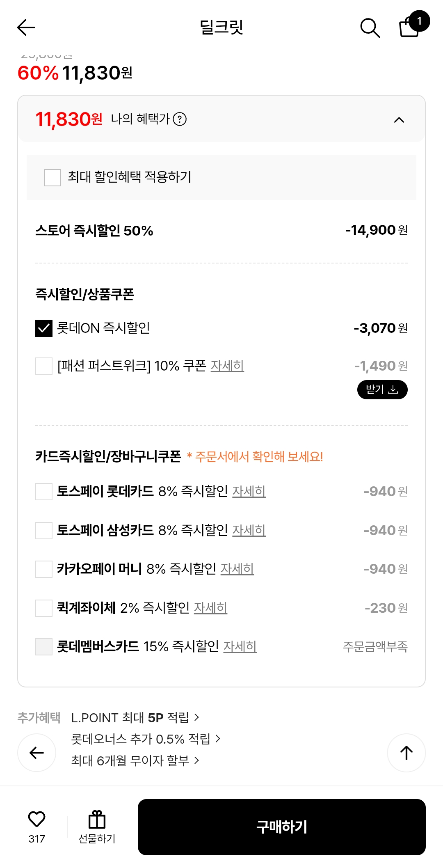443x868 pixels.
Task: Enable 최대 할인혜택 적용하기 checkbox
Action: 53,177
